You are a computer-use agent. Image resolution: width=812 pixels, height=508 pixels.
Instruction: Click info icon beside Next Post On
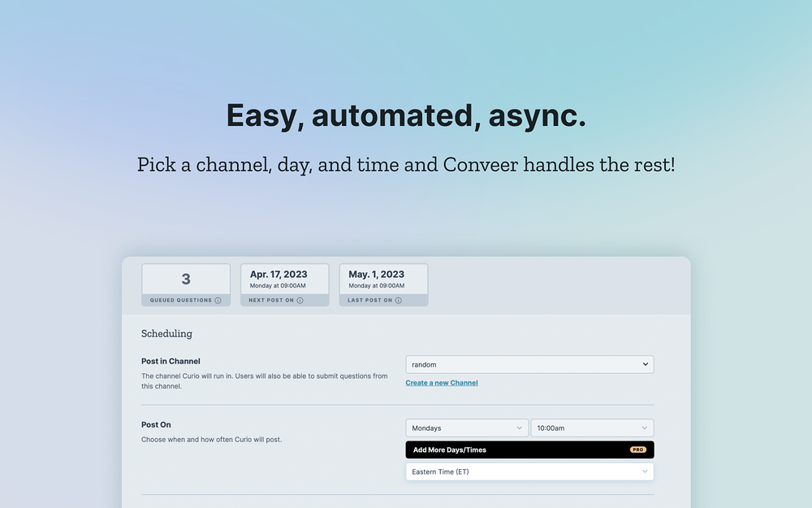click(x=300, y=301)
